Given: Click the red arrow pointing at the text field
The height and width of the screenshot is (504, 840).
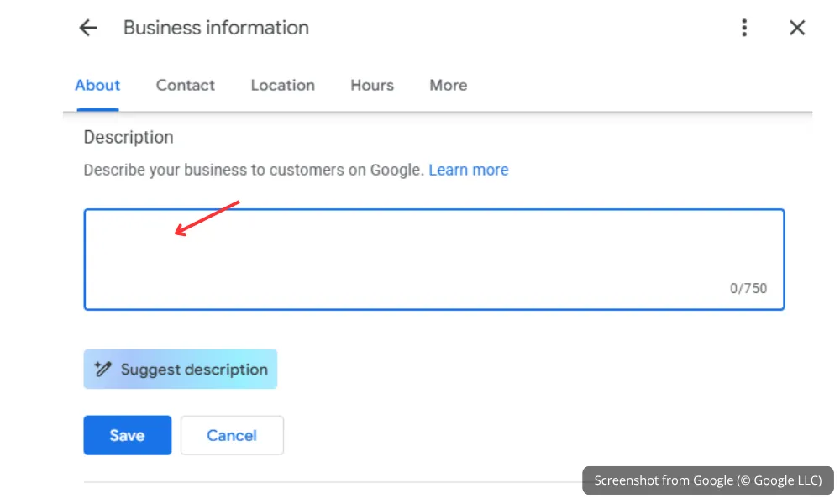Looking at the screenshot, I should click(x=208, y=217).
